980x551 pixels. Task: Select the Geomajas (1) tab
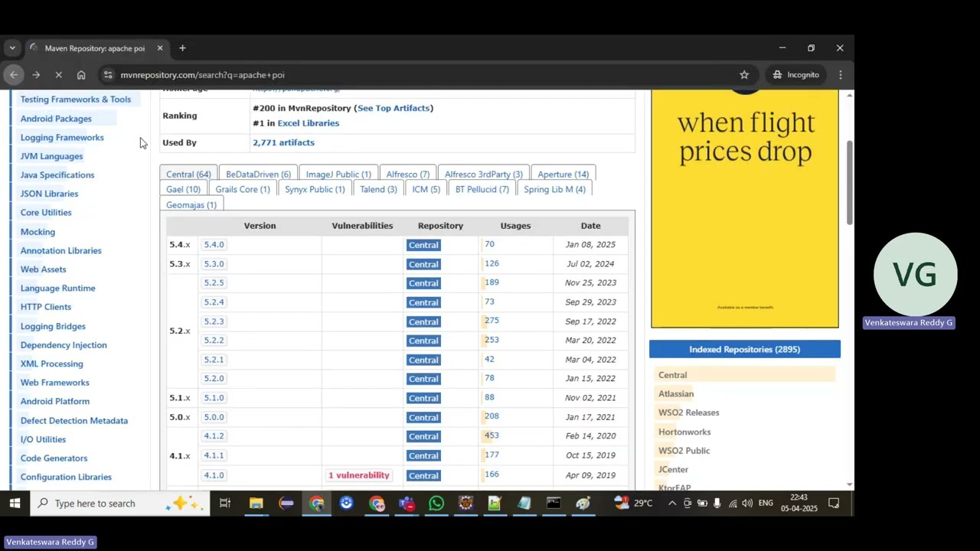point(191,205)
